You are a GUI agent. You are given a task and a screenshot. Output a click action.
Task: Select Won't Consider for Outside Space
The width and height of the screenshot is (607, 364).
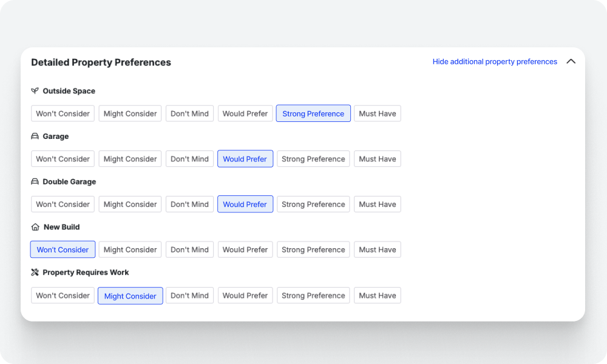63,113
